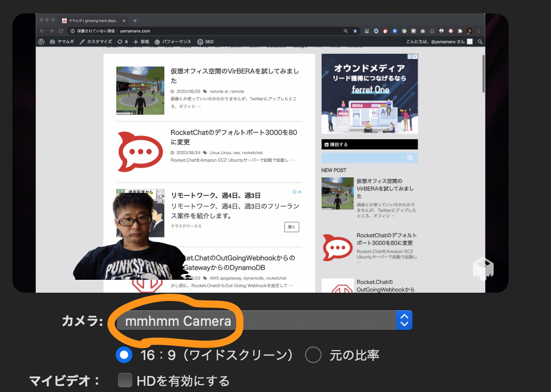Open the NEW POST RocketChatのデフォルトポート3000を80に変更 link
551x392 pixels.
click(387, 239)
